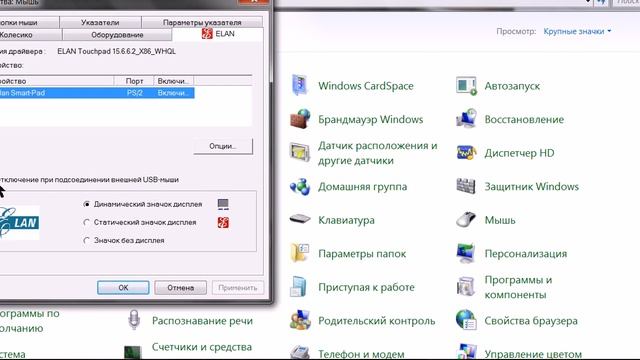
Task: Open the Windows CardSpace icon
Action: (x=300, y=86)
